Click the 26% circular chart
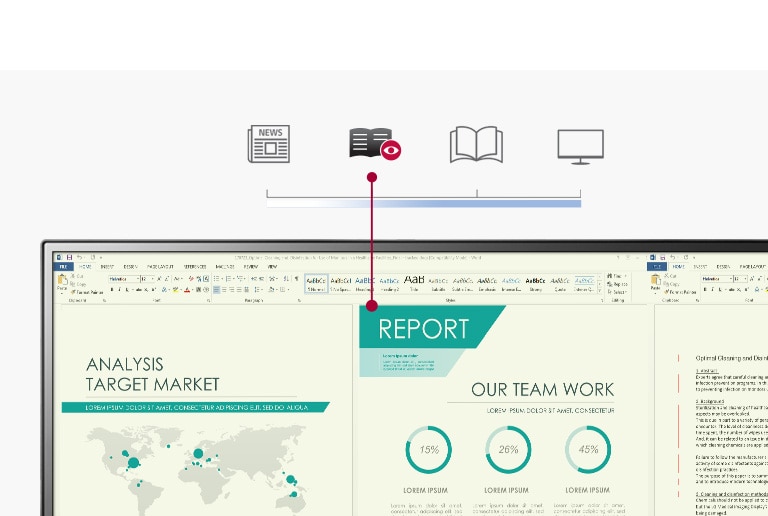Screen dimensions: 768x516 [x=508, y=449]
